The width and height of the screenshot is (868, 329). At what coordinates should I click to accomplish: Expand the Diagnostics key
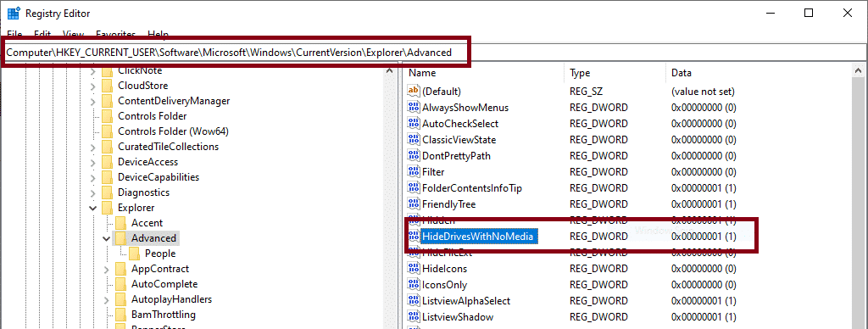click(x=92, y=192)
